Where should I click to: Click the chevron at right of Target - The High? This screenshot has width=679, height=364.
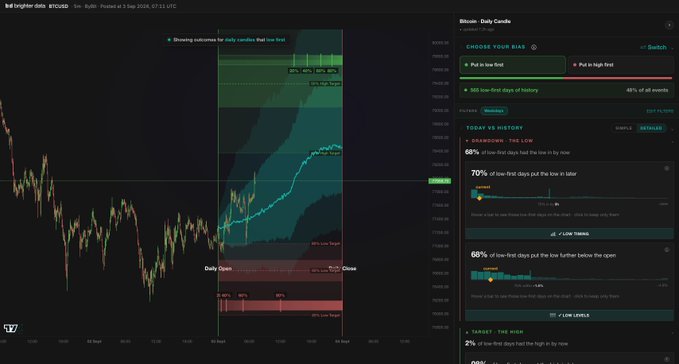point(672,332)
